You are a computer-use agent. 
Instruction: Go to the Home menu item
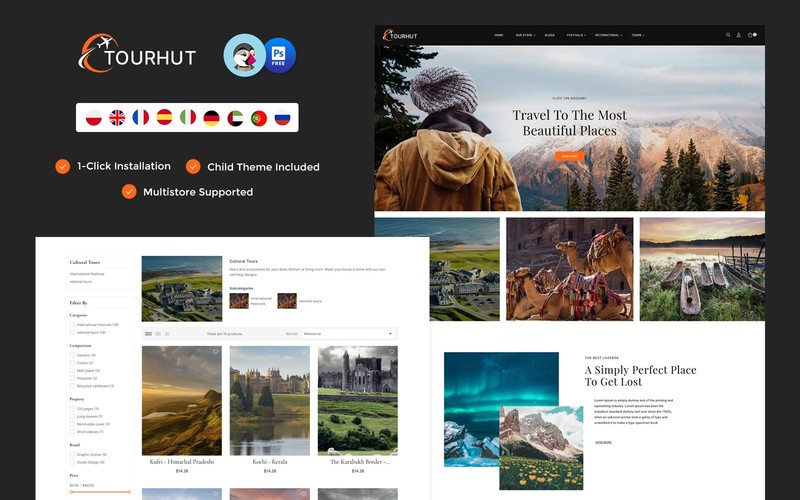point(499,35)
